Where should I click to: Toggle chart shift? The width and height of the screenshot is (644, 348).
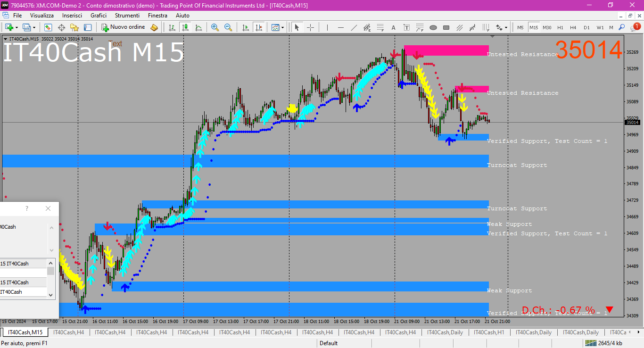coord(258,27)
